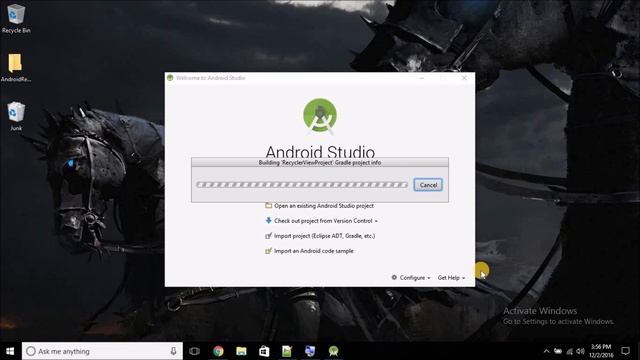The height and width of the screenshot is (360, 640).
Task: Click the Building 'RecyclerViewProject' Gradle title text
Action: [320, 162]
